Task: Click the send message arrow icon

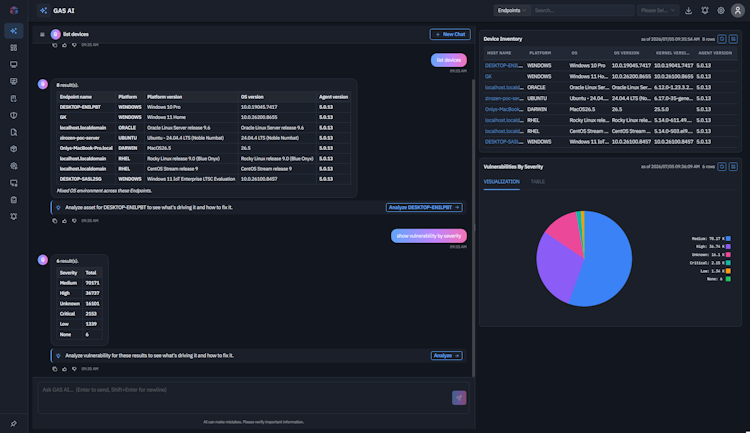Action: 459,398
